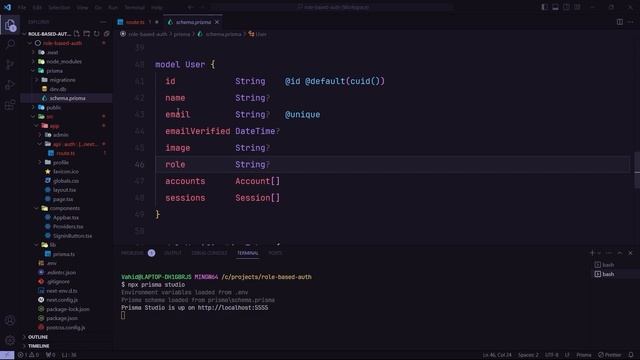This screenshot has height=360, width=640.
Task: Expand the TIMELINE section
Action: (x=38, y=346)
